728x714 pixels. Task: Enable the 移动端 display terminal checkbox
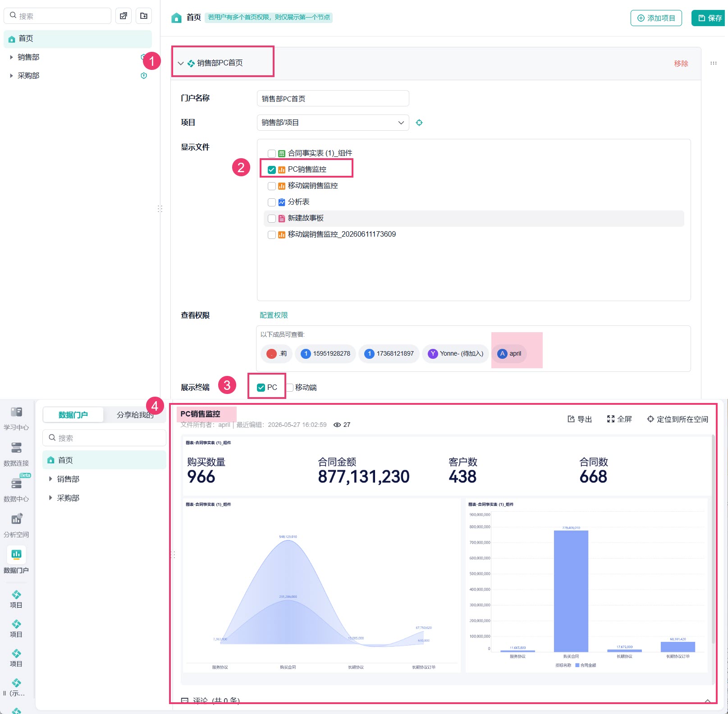[x=290, y=388]
